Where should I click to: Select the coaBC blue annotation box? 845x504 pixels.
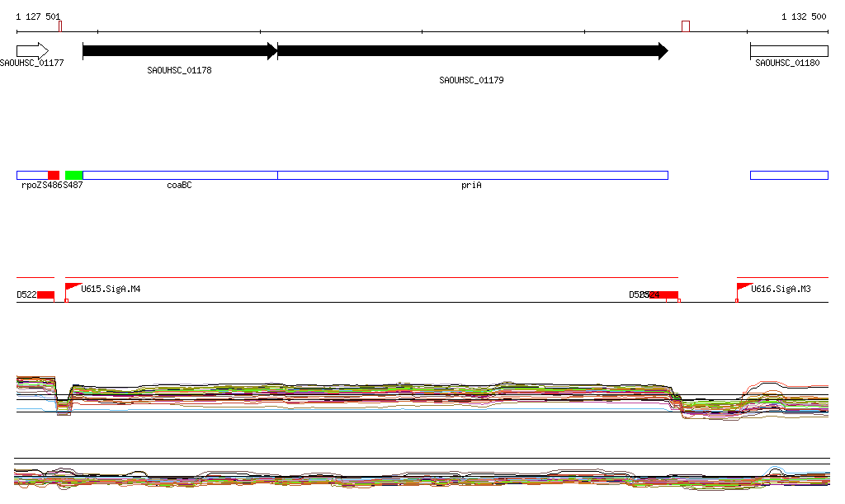180,175
